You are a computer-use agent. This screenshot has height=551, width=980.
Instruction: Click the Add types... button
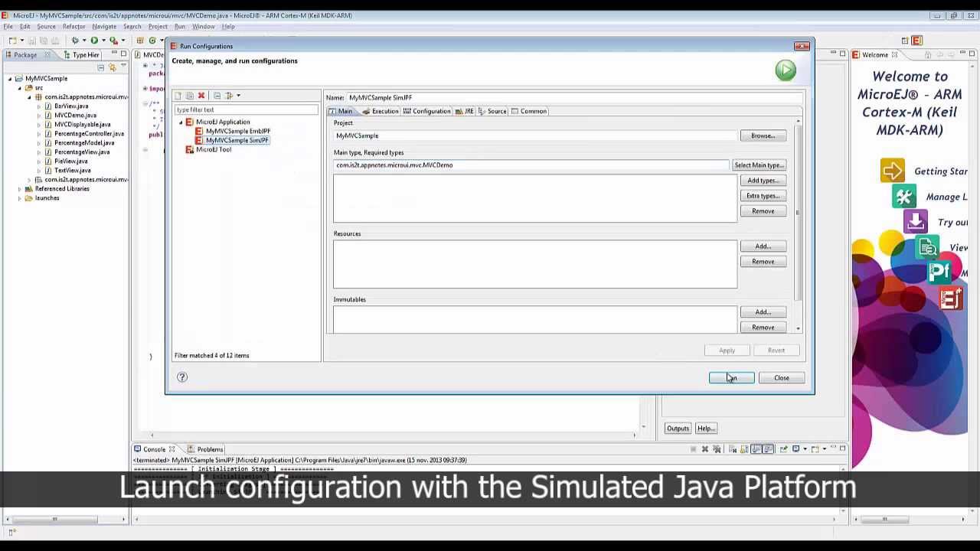tap(763, 181)
